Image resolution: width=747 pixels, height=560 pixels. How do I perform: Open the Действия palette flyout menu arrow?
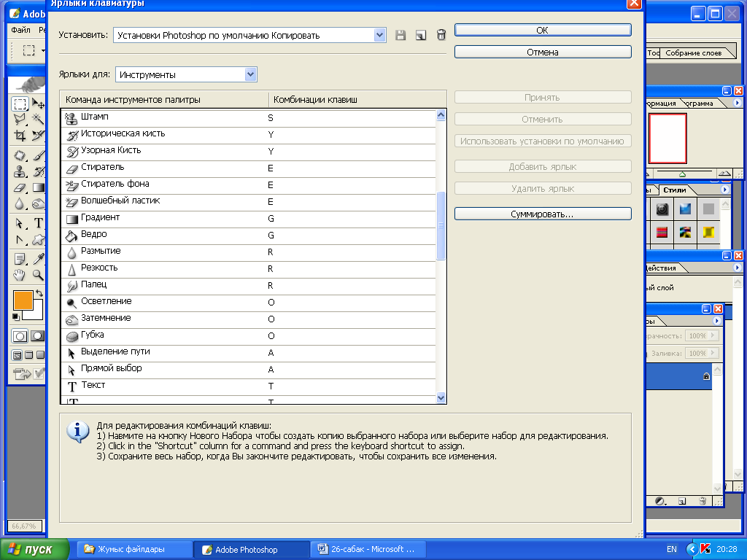point(737,268)
